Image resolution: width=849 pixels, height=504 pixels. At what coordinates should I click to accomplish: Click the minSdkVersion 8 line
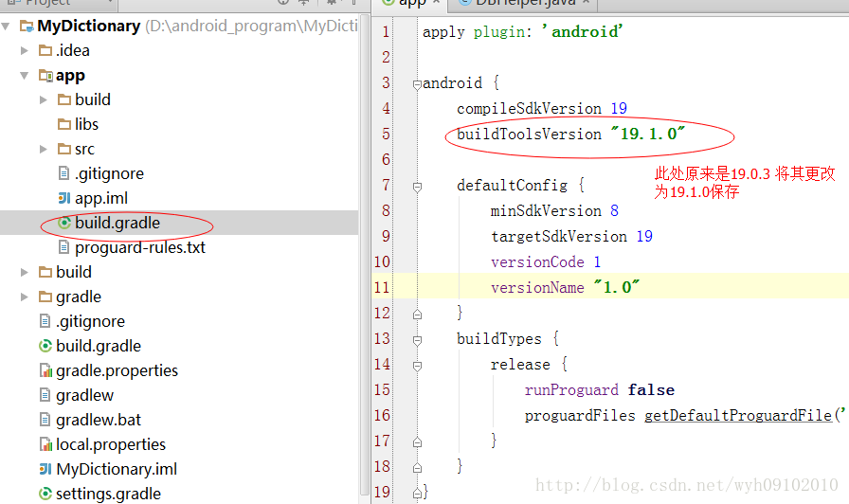[x=554, y=210]
